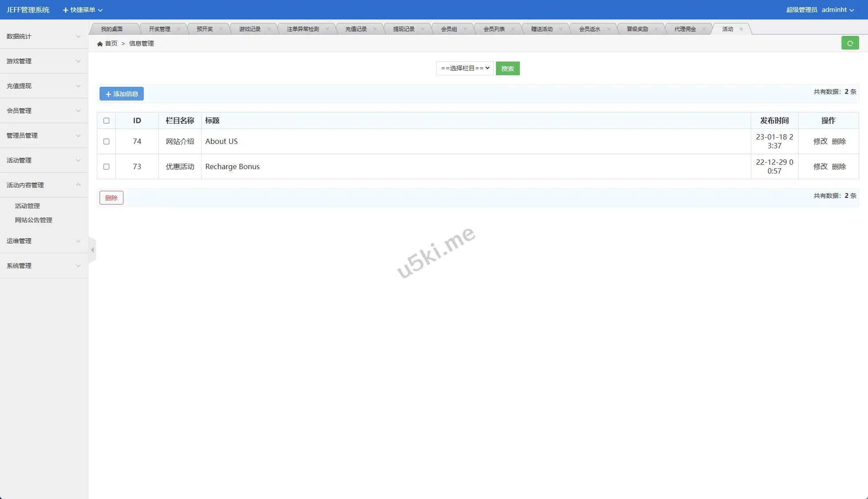
Task: Open 网站公告管理 in the sidebar
Action: coord(34,220)
